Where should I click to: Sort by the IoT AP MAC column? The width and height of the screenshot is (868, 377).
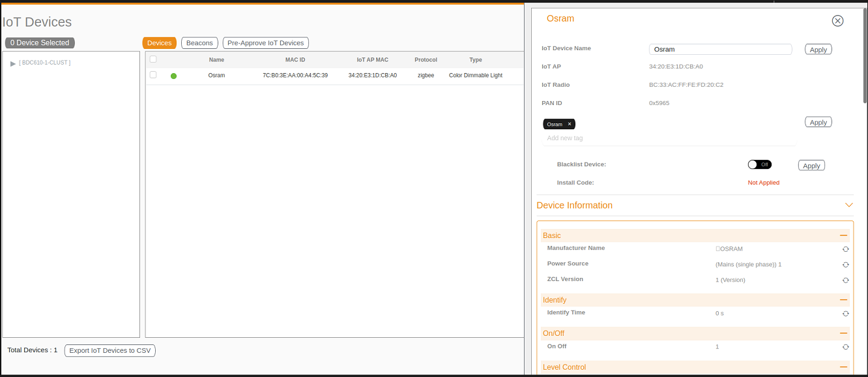click(x=373, y=60)
